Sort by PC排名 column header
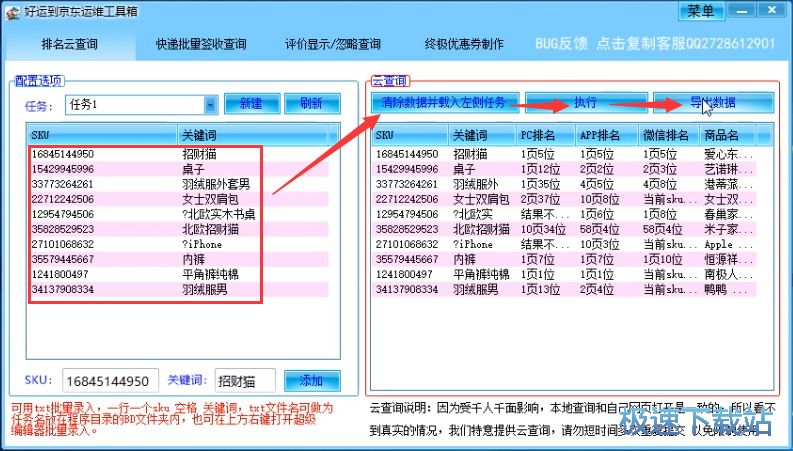793x451 pixels. [x=544, y=135]
